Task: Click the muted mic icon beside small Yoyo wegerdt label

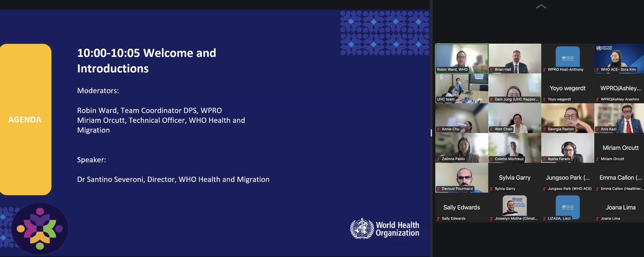Action: 545,99
